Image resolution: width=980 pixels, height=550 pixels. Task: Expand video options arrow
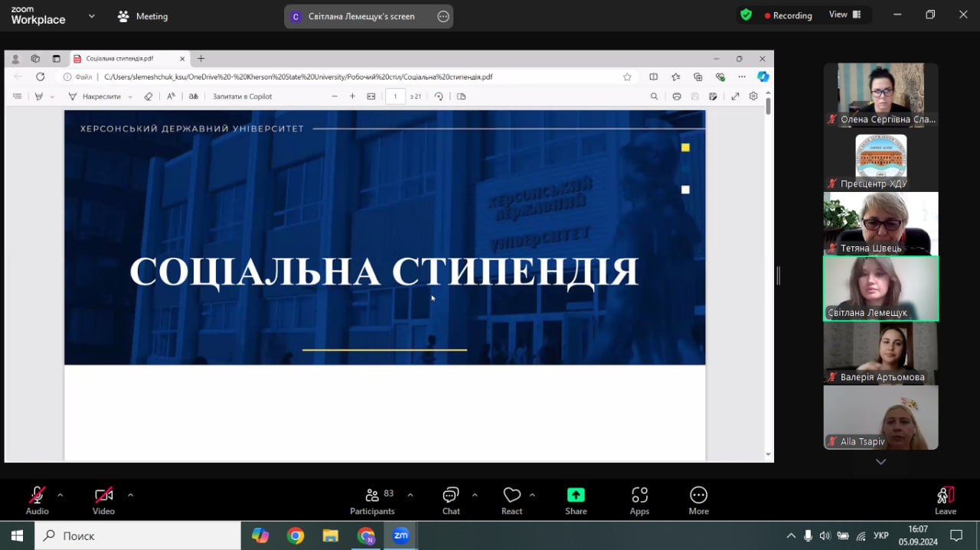pyautogui.click(x=130, y=495)
